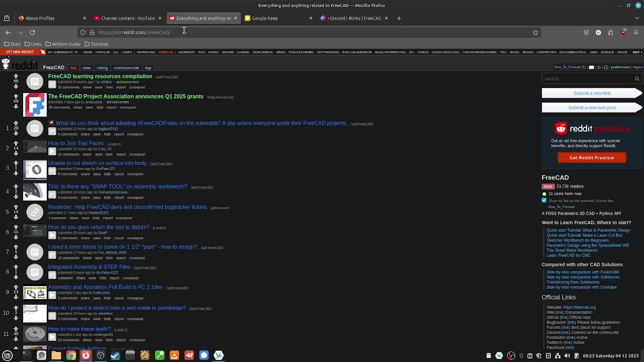644x362 pixels.
Task: Click the reddit search magnifier icon
Action: pos(637,78)
